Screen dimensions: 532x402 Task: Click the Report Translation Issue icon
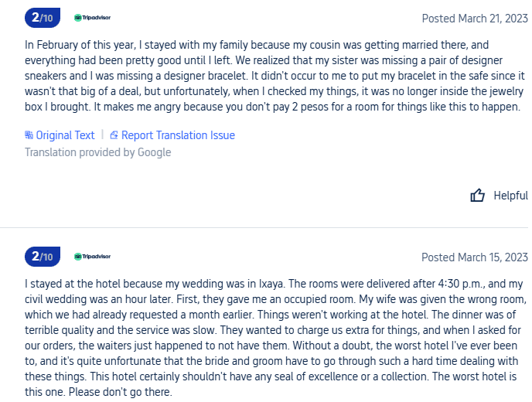(x=114, y=135)
